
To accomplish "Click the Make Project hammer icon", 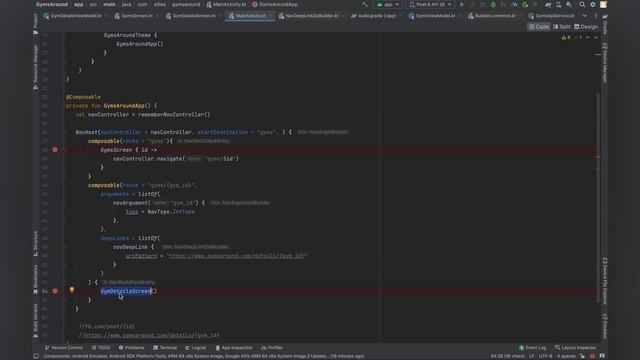I will point(365,4).
